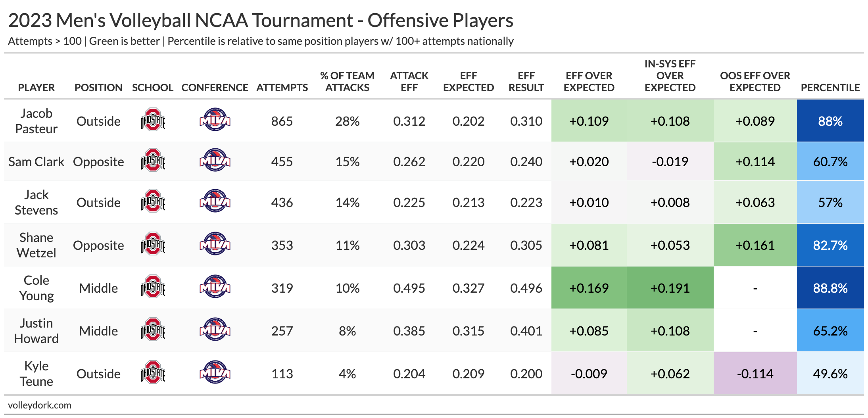Click Cole Young's +0.191 in-system cell
868x418 pixels.
[x=670, y=288]
